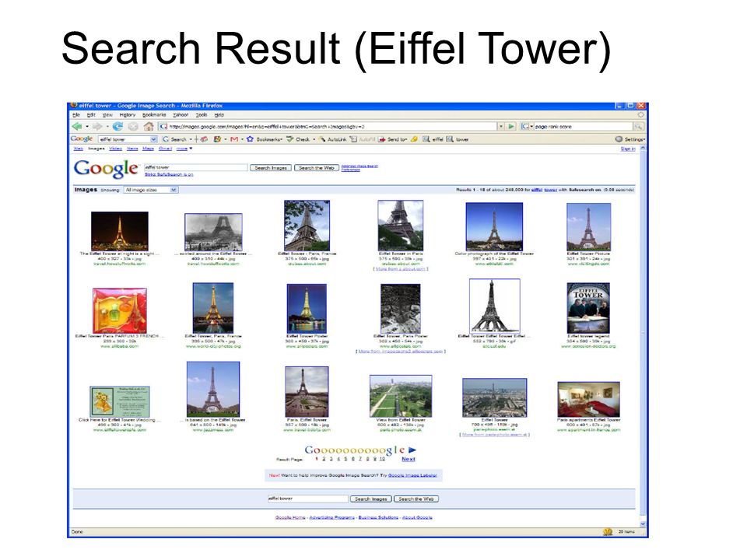Click the Web link above Google logo
The height and width of the screenshot is (560, 747).
(78, 149)
